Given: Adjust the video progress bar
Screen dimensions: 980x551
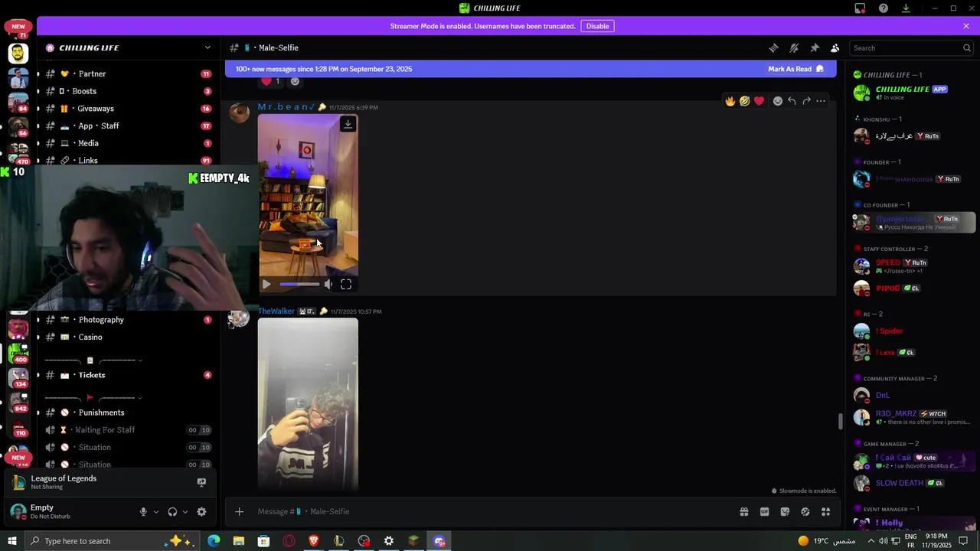Looking at the screenshot, I should tap(299, 284).
